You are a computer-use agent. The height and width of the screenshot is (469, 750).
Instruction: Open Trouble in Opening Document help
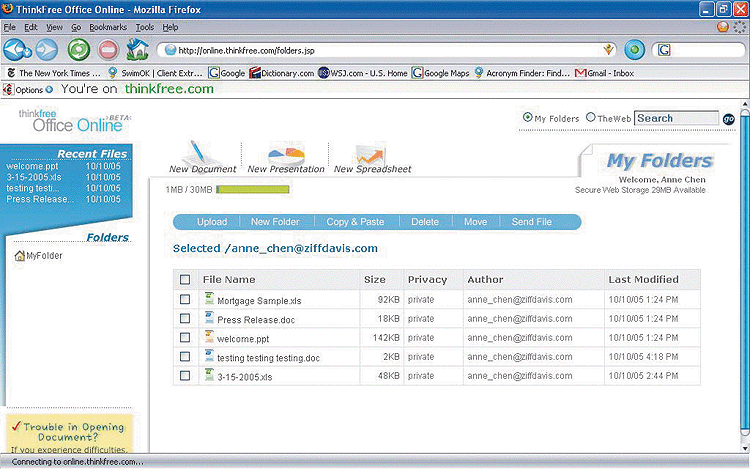coord(74,432)
